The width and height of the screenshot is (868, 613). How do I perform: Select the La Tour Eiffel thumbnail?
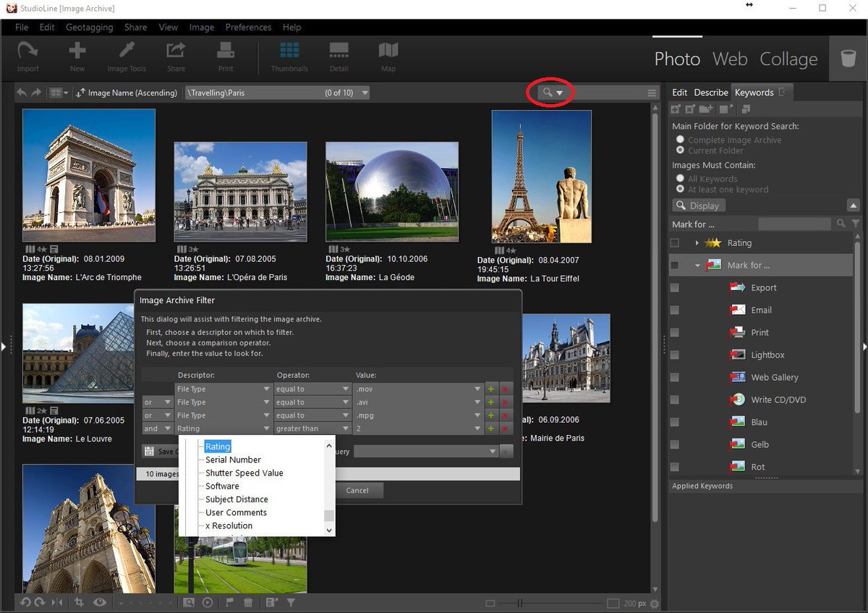(x=542, y=177)
